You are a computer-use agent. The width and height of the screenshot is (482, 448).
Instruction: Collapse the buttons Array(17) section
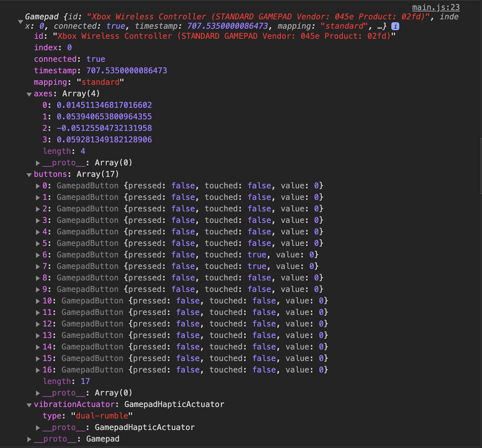coord(29,175)
